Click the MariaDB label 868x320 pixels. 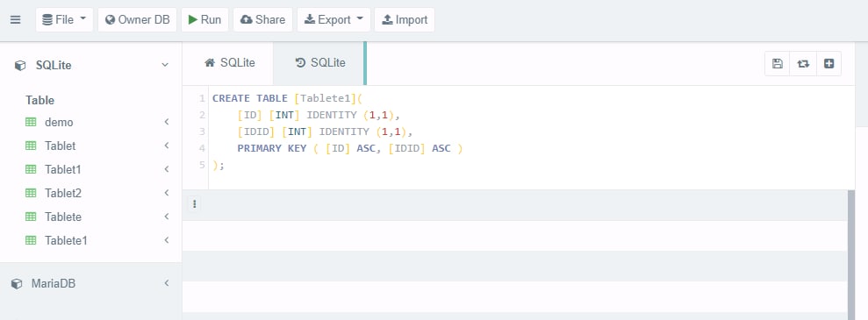pyautogui.click(x=54, y=284)
